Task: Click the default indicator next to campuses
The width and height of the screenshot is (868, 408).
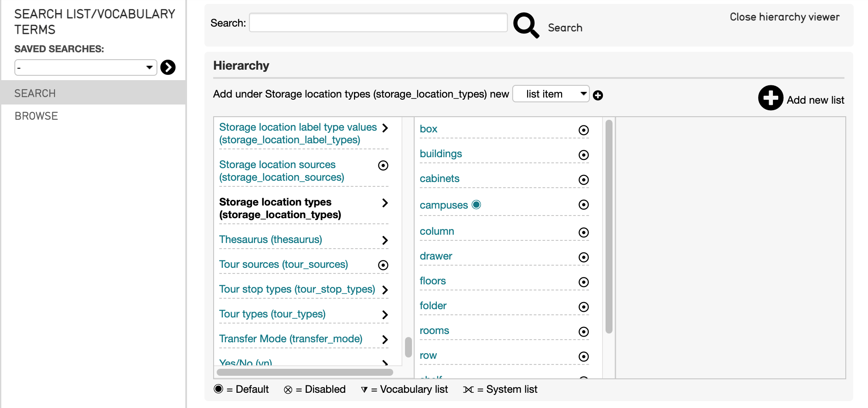Action: pyautogui.click(x=477, y=205)
